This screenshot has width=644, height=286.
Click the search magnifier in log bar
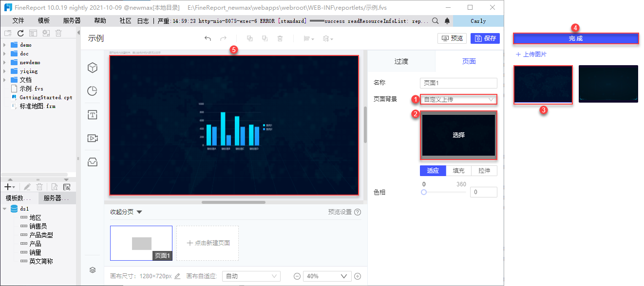[436, 21]
